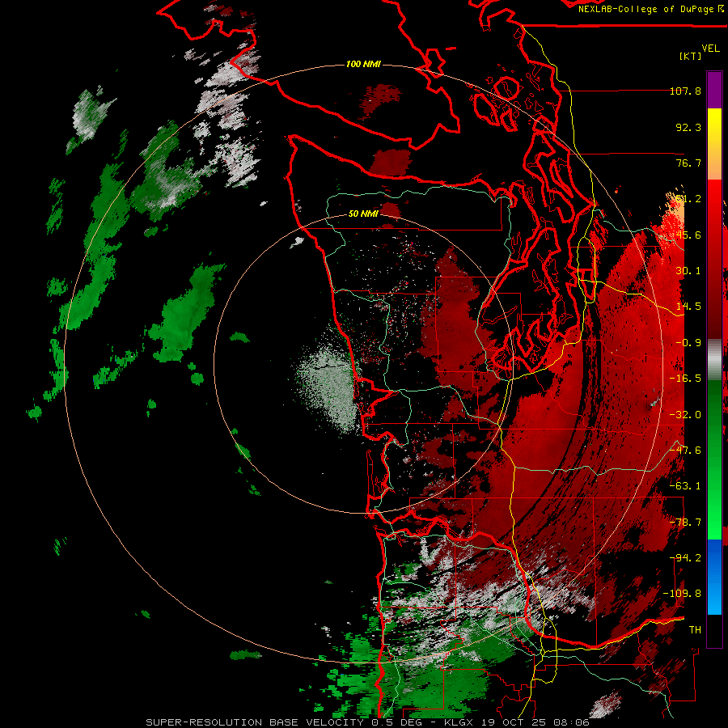Select the -47.6 scale value
The image size is (728, 728).
685,451
